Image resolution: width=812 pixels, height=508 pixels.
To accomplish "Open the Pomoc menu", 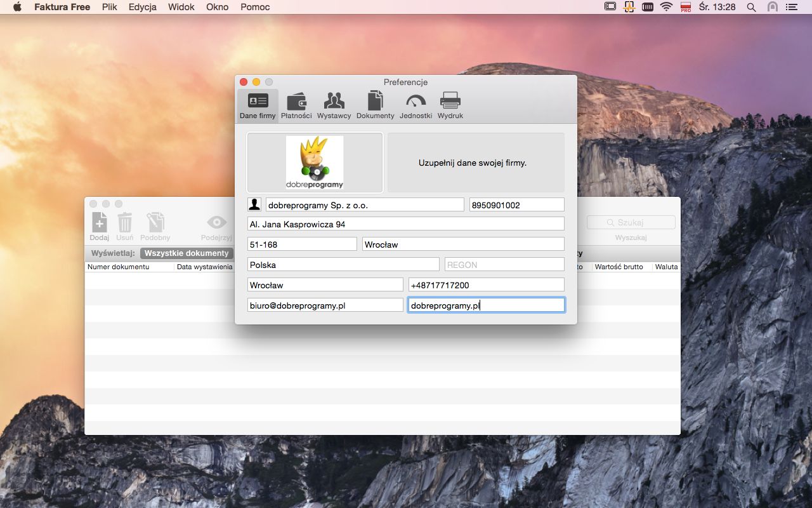I will [x=255, y=7].
